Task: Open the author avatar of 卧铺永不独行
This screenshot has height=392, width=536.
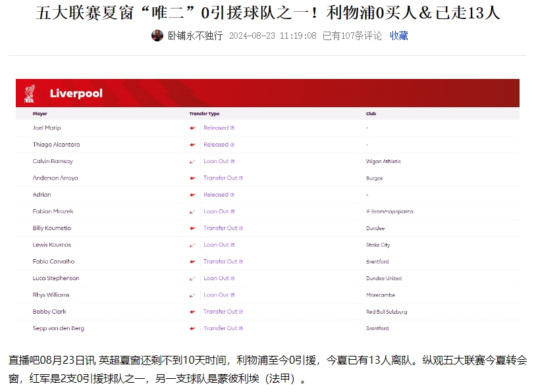Action: point(157,36)
